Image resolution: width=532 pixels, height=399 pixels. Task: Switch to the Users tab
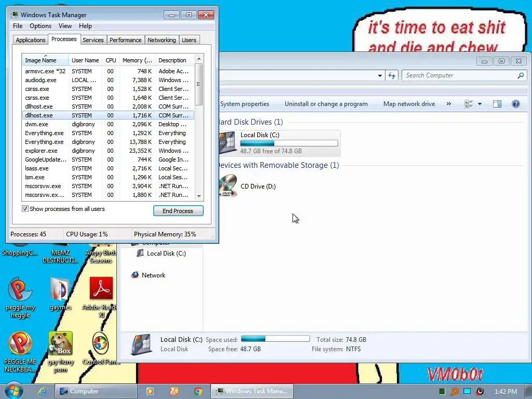tap(189, 40)
